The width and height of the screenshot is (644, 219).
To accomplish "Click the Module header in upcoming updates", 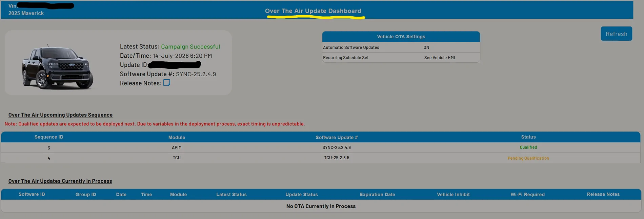I will pos(177,137).
